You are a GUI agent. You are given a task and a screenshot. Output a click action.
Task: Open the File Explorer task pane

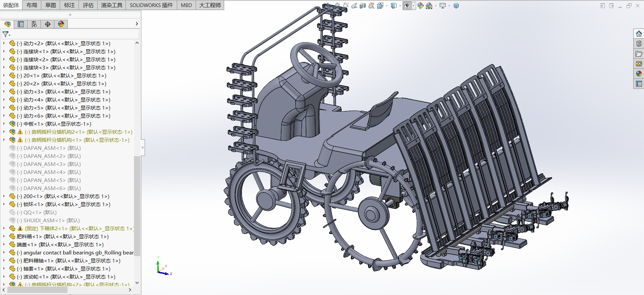click(x=639, y=54)
